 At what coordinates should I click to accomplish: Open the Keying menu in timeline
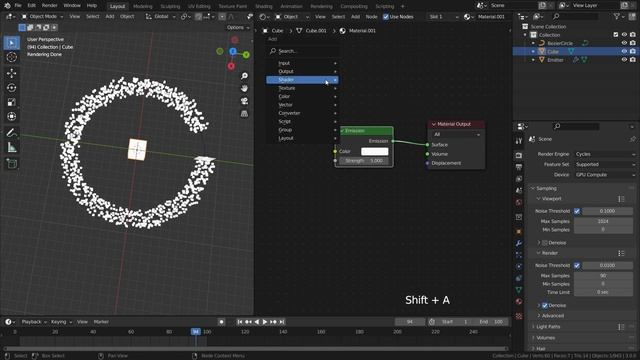point(61,322)
